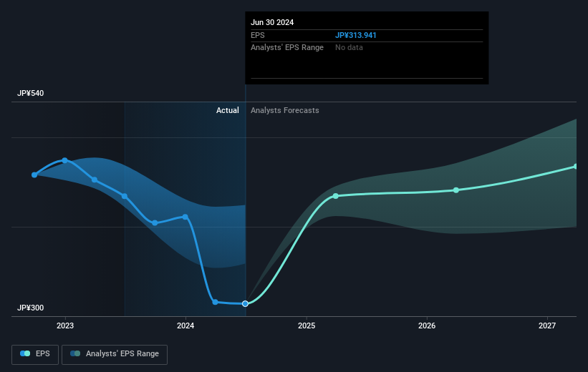Click the EPS data point in early 2023 decline
The image size is (588, 372).
click(95, 180)
